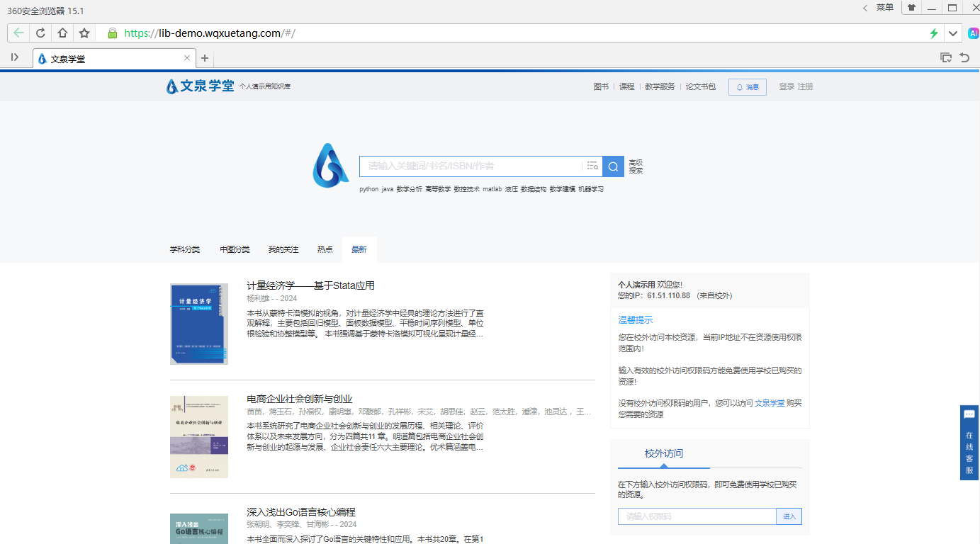Viewport: 980px width, 544px height.
Task: Open the 在线客服 online support widget
Action: [x=969, y=443]
